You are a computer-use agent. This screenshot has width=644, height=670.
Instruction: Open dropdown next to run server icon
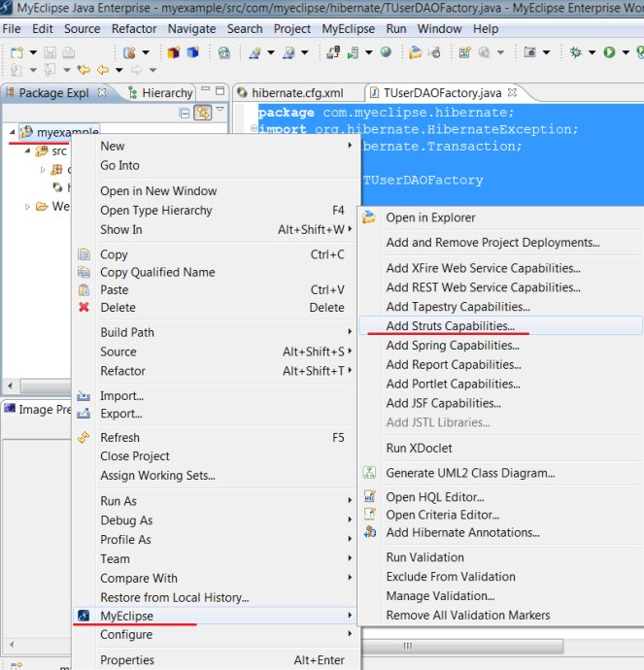(x=368, y=52)
